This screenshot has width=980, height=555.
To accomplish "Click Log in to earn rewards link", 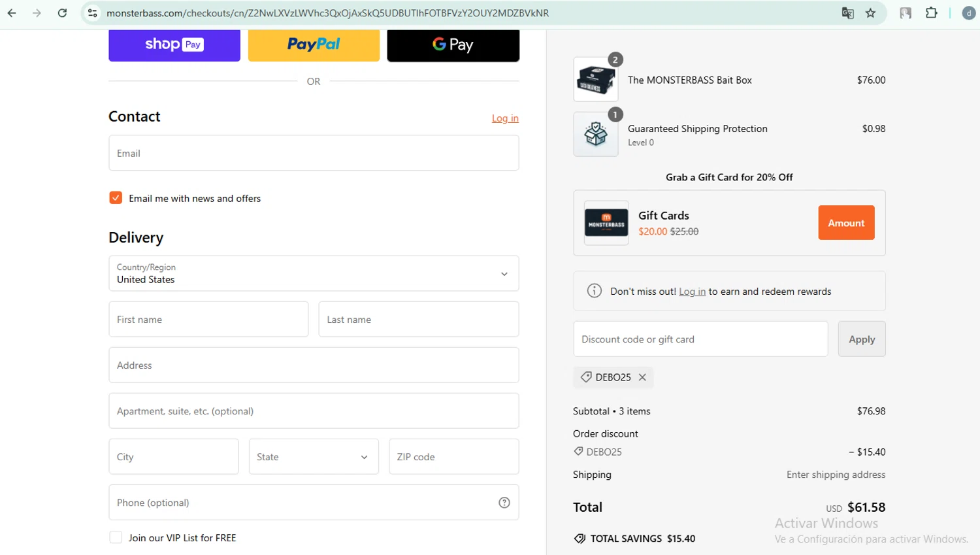I will 692,292.
